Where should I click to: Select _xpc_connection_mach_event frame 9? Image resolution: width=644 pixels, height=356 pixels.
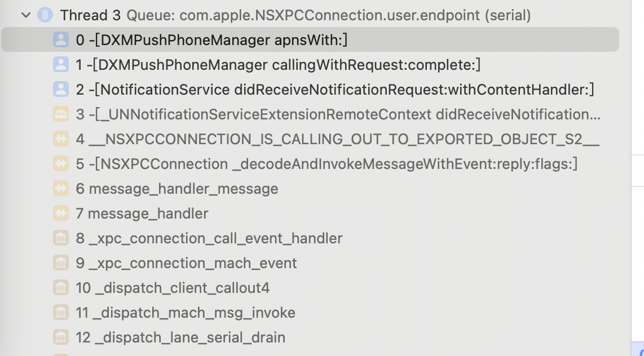coord(186,263)
